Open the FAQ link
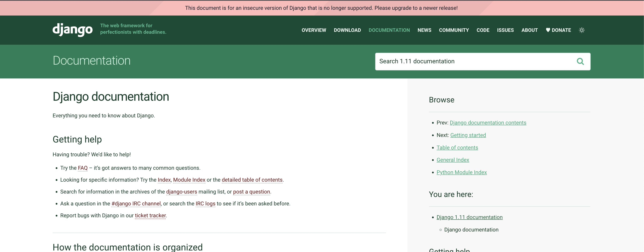Viewport: 644px width, 252px height. pos(83,168)
